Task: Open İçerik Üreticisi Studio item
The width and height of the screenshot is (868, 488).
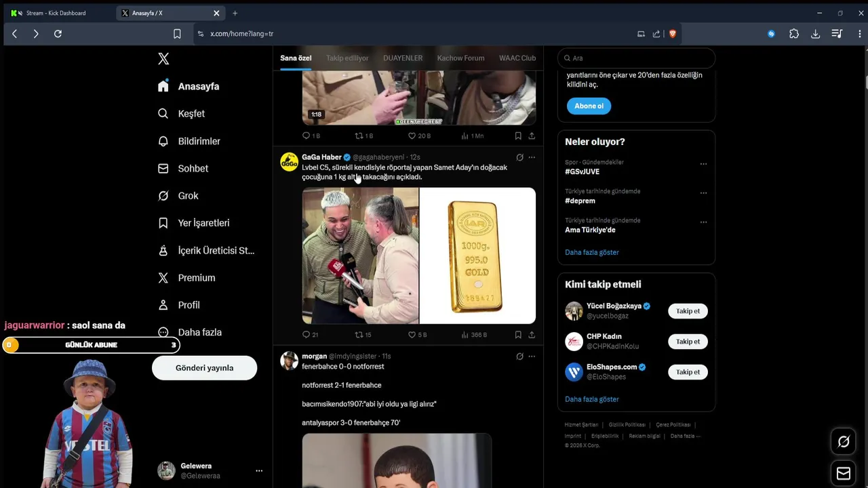Action: (x=206, y=250)
